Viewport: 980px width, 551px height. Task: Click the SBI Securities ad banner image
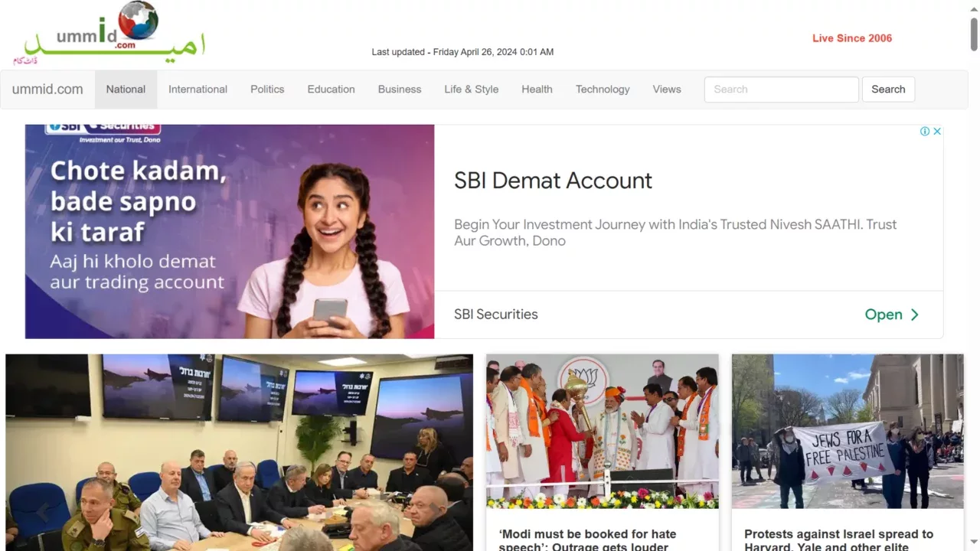pos(230,231)
